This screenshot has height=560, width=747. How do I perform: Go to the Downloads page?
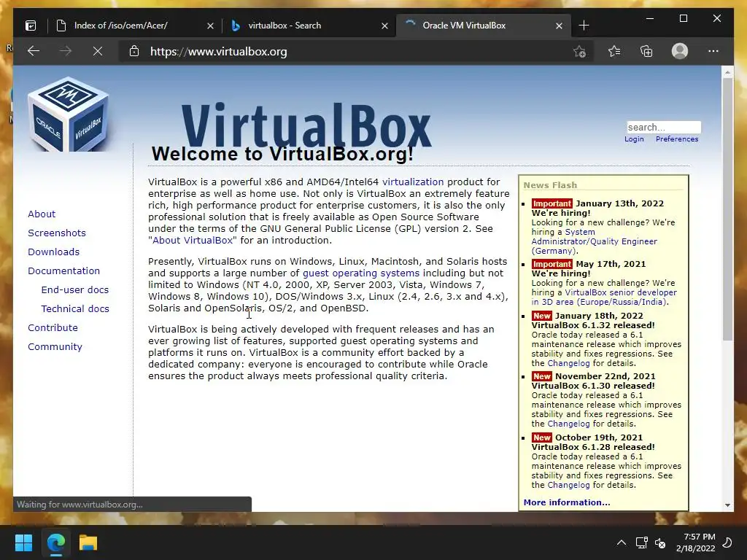point(53,252)
